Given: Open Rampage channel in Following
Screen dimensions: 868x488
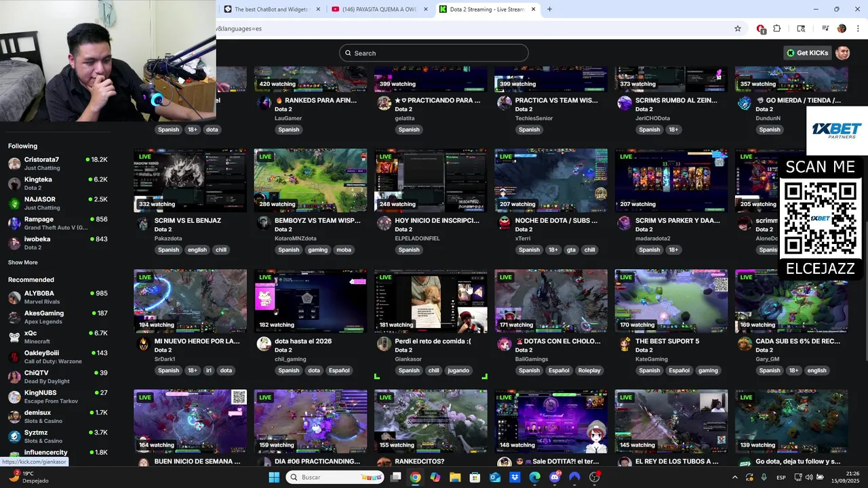Looking at the screenshot, I should pyautogui.click(x=58, y=223).
